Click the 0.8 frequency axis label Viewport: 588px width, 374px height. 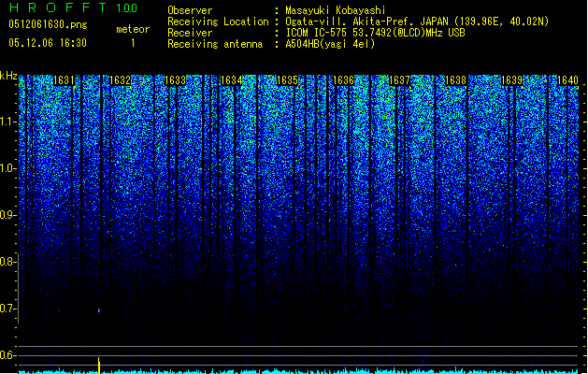[x=8, y=262]
